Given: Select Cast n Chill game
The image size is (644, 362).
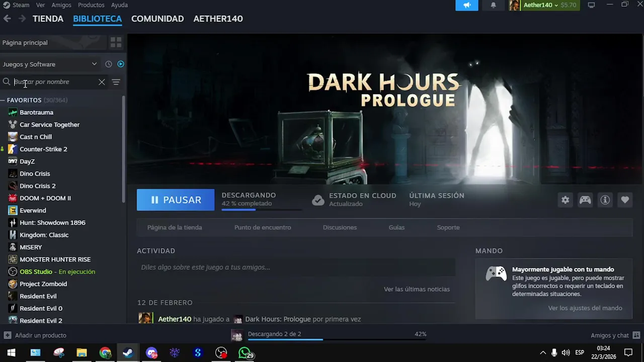Looking at the screenshot, I should (36, 137).
